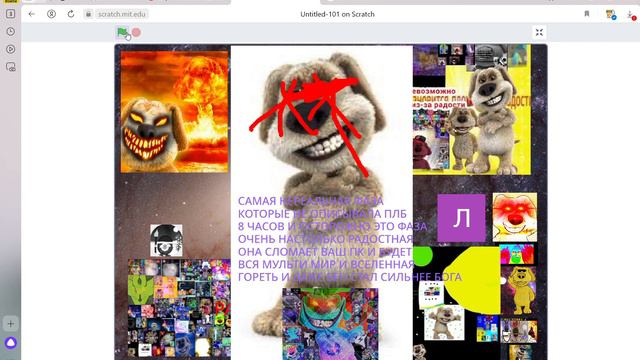The image size is (640, 360).
Task: Click the small green circle sprite
Action: click(422, 256)
